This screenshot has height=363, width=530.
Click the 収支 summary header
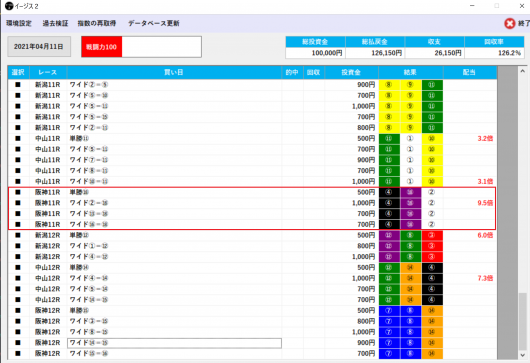(434, 42)
